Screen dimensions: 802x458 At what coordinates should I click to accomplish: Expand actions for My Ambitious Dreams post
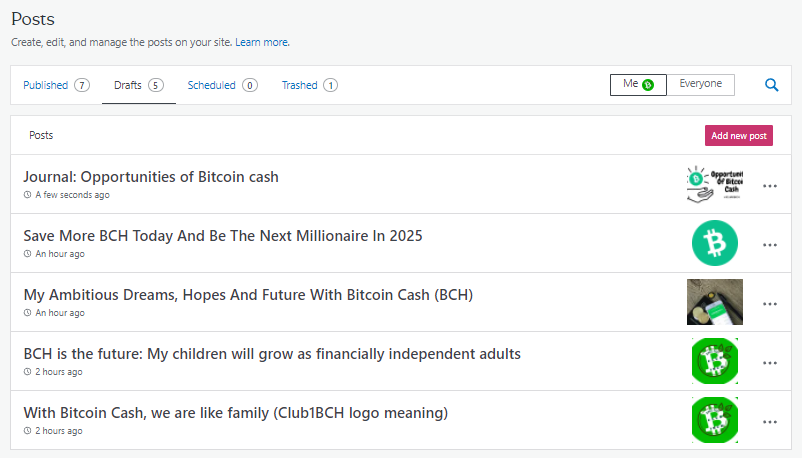[770, 304]
